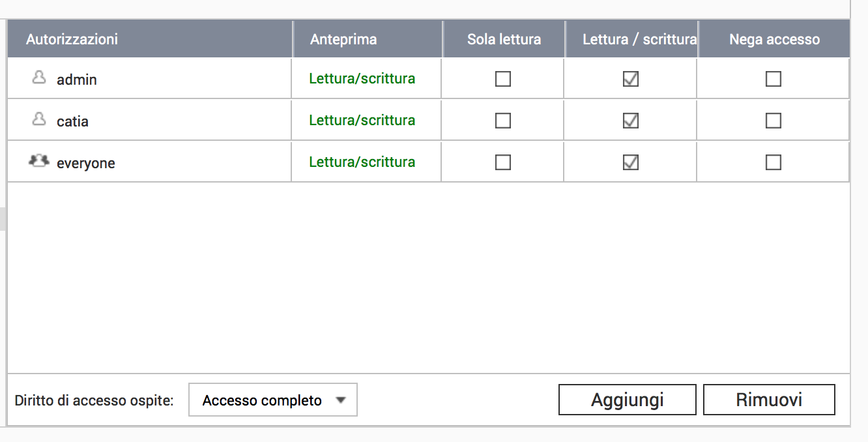Enable Sola lettura for everyone

503,162
